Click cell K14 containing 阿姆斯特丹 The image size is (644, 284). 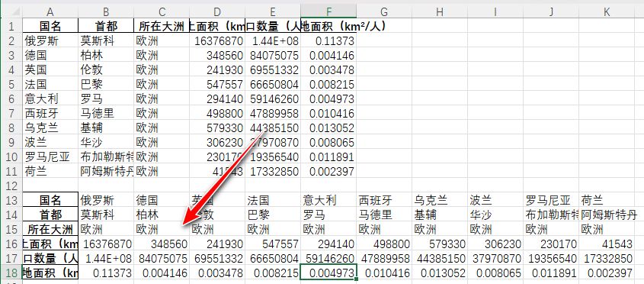[x=607, y=215]
